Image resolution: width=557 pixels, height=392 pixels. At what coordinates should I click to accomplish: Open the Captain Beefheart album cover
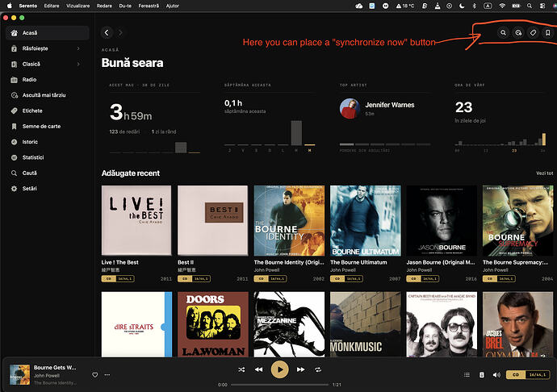(442, 324)
